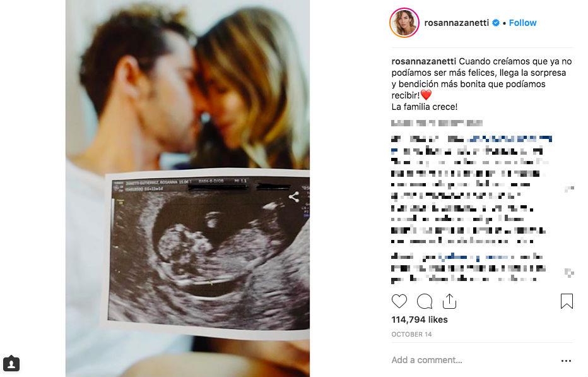Save post with bookmark icon
588x377 pixels.
567,301
